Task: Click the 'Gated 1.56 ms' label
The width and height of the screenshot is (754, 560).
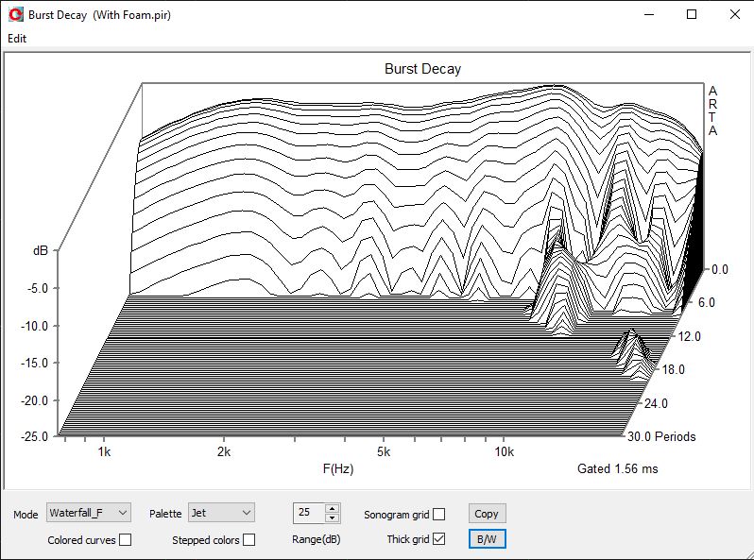Action: (x=617, y=468)
